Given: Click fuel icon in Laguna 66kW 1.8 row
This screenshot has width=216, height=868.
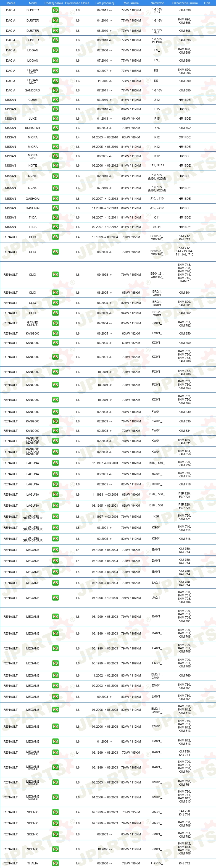Looking at the screenshot, I should [x=55, y=495].
